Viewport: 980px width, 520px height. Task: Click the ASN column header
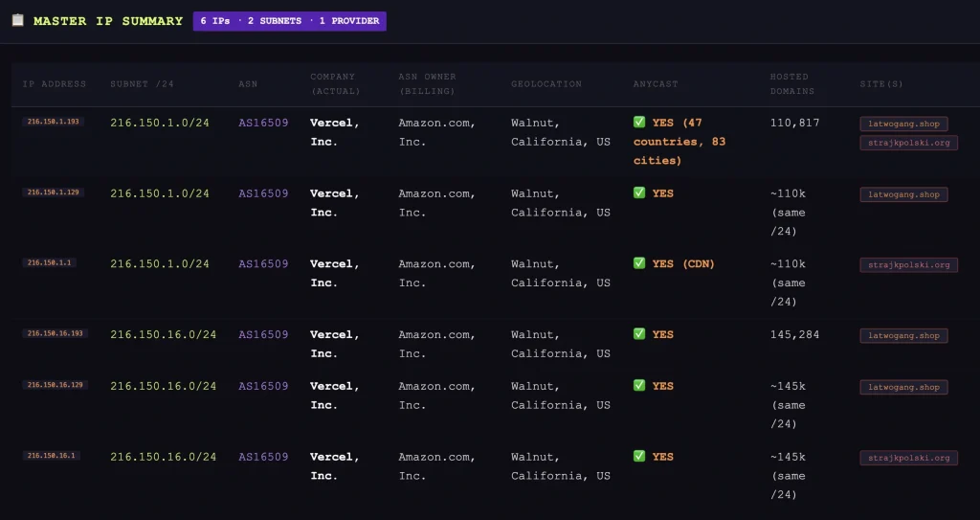[x=248, y=84]
